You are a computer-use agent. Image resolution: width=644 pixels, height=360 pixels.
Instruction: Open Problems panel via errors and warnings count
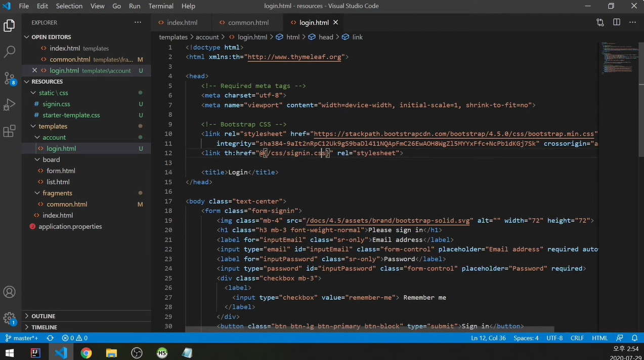click(x=74, y=338)
